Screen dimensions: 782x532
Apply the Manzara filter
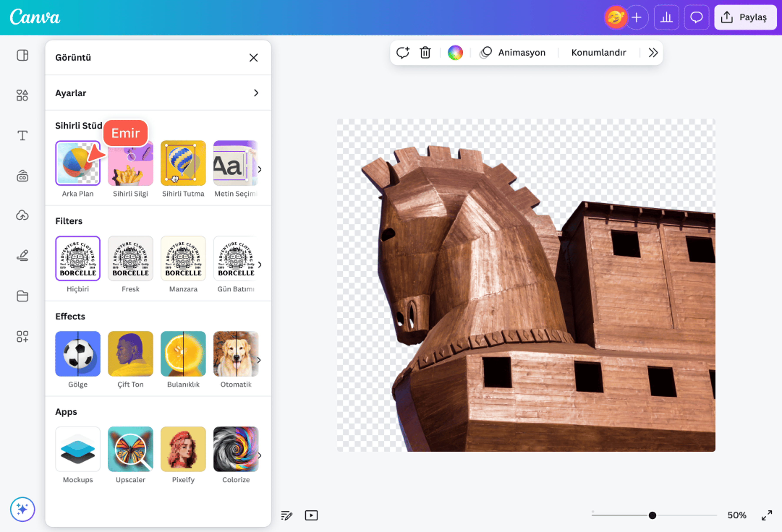click(x=183, y=258)
